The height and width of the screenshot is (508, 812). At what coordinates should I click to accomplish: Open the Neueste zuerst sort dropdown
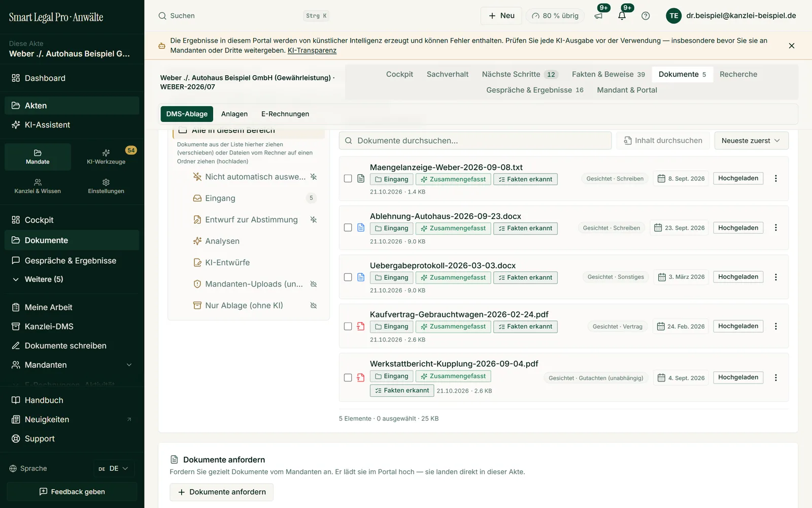(751, 141)
